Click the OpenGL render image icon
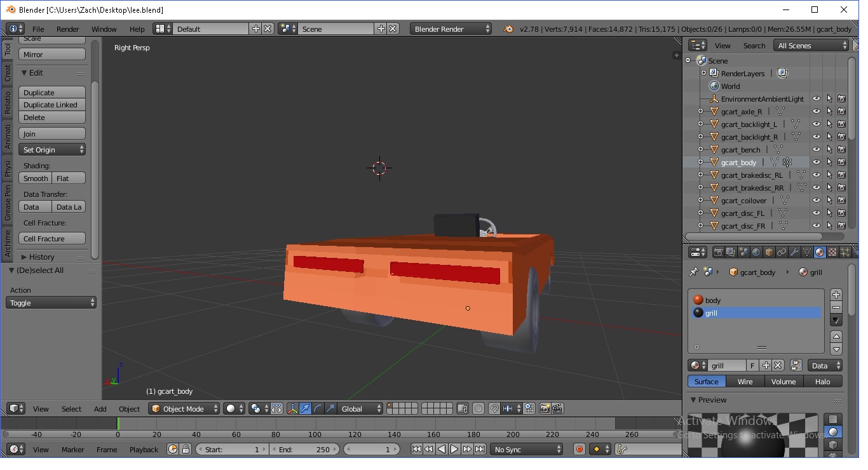Viewport: 868px width, 470px height. (x=545, y=408)
